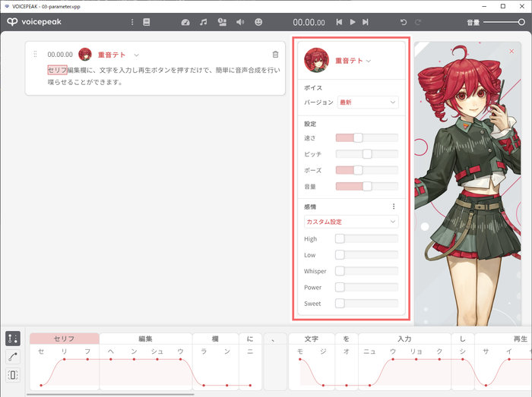The height and width of the screenshot is (397, 532).
Task: Skip to next line button
Action: [366, 22]
